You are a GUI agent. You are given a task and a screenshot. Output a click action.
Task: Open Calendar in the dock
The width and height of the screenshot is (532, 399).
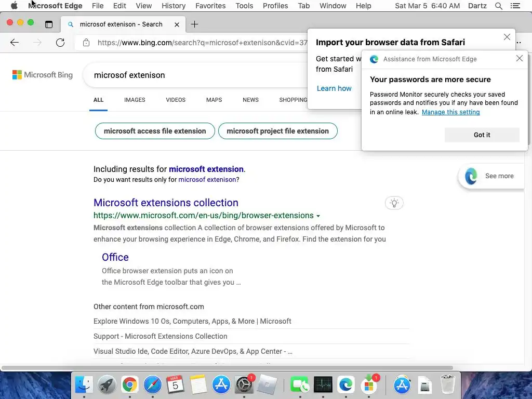175,385
